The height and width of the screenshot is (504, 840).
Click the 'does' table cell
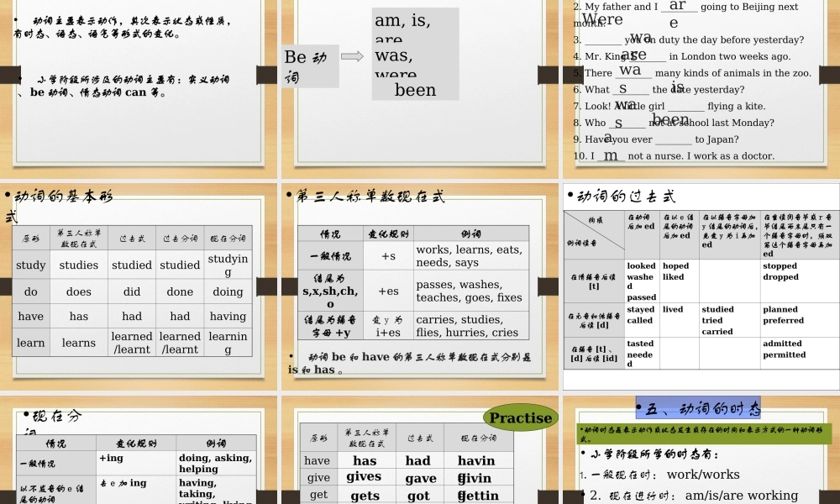click(79, 292)
